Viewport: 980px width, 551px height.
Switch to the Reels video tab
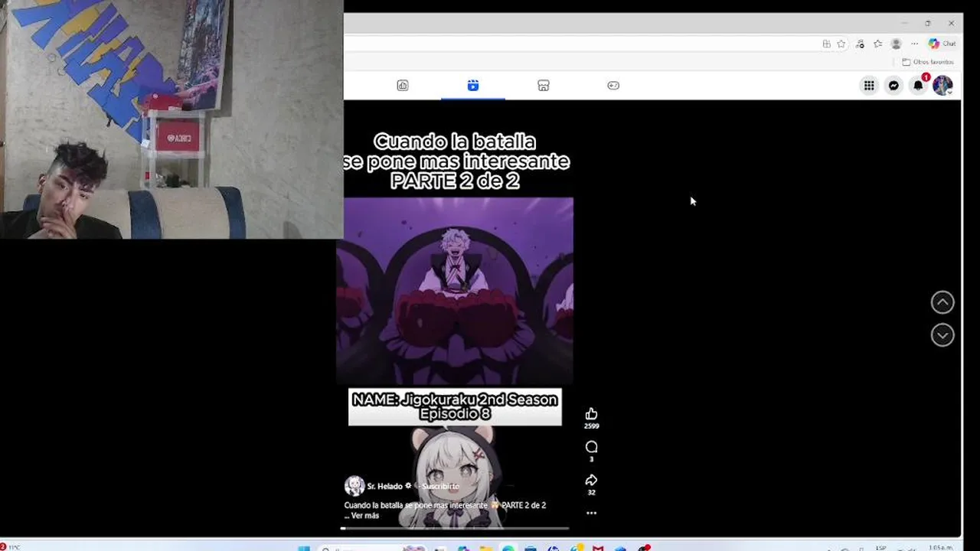[473, 86]
